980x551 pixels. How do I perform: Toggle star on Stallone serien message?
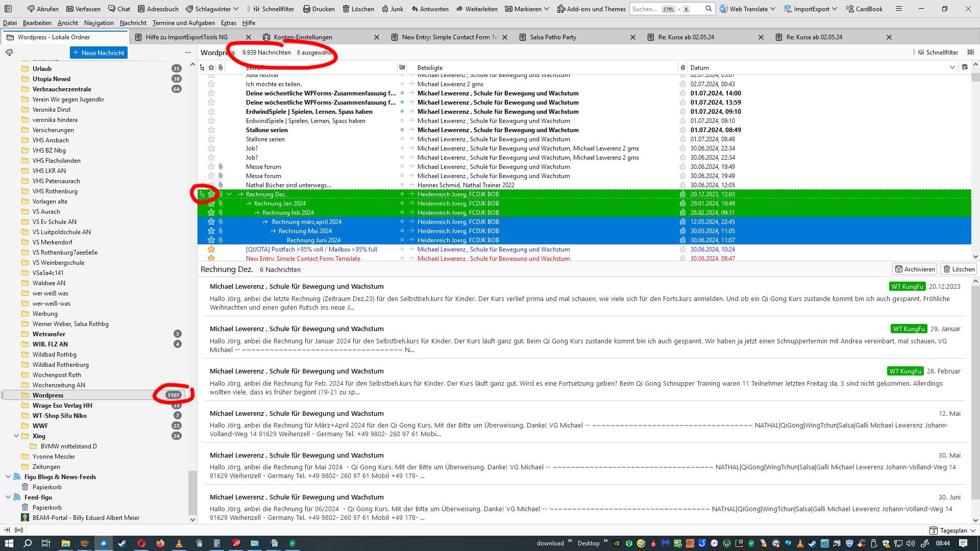pyautogui.click(x=211, y=130)
